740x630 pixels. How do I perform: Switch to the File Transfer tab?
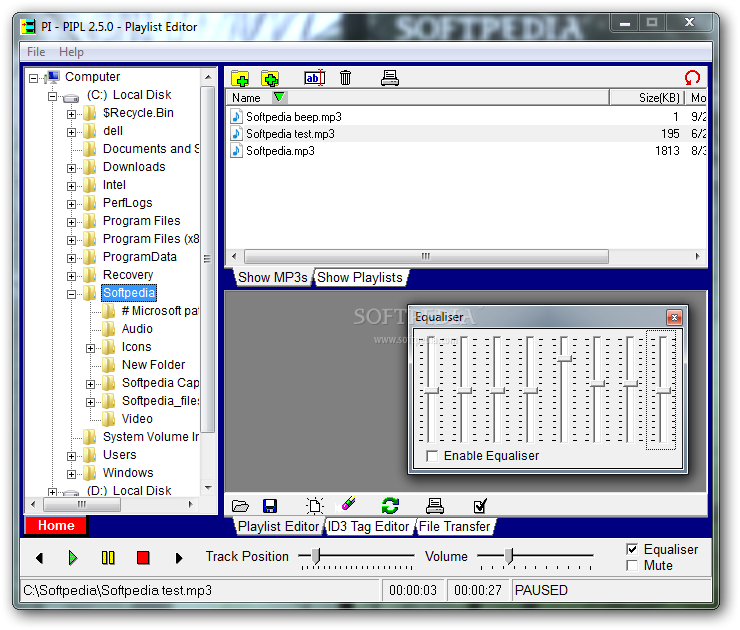(454, 527)
